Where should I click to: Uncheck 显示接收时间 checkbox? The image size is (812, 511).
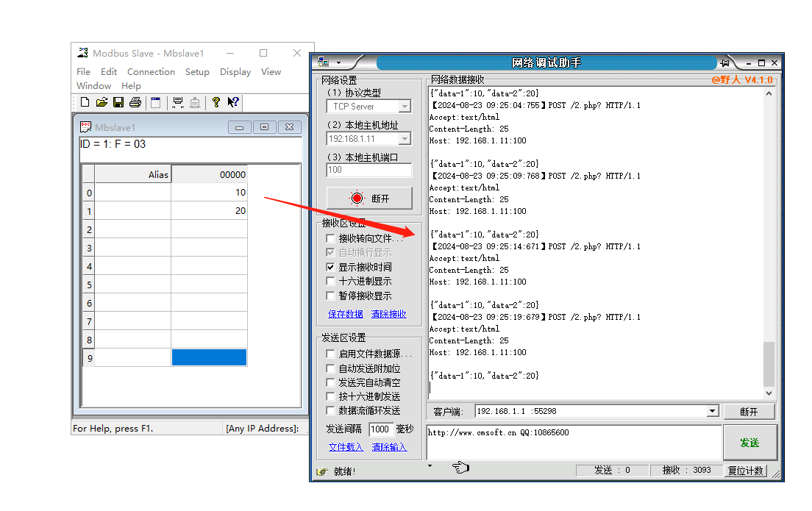tap(330, 267)
